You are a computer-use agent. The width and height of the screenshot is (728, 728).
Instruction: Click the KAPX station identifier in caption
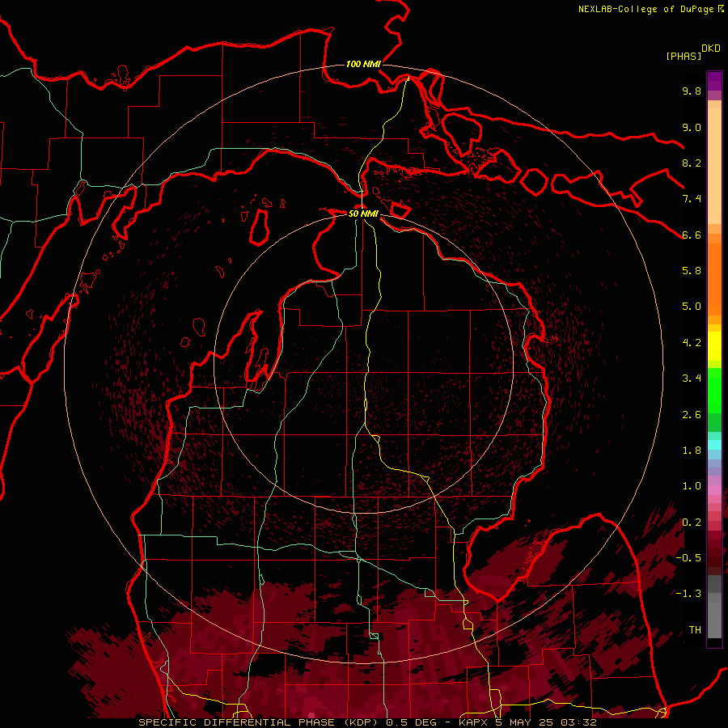click(x=475, y=722)
